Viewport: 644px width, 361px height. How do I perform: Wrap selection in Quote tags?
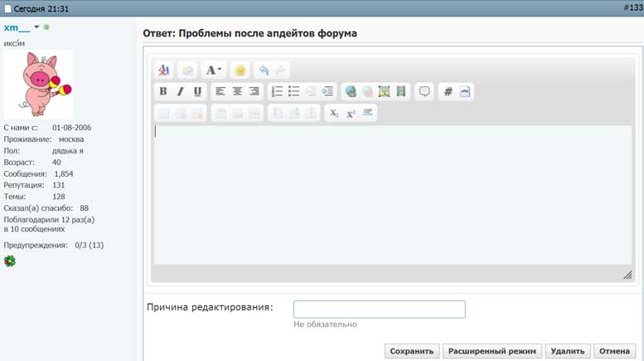pyautogui.click(x=424, y=91)
